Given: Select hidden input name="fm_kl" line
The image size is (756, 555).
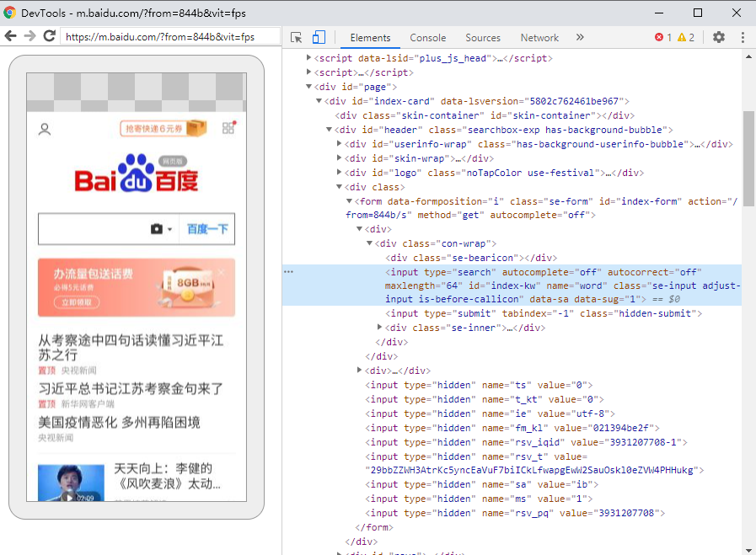Looking at the screenshot, I should click(512, 428).
